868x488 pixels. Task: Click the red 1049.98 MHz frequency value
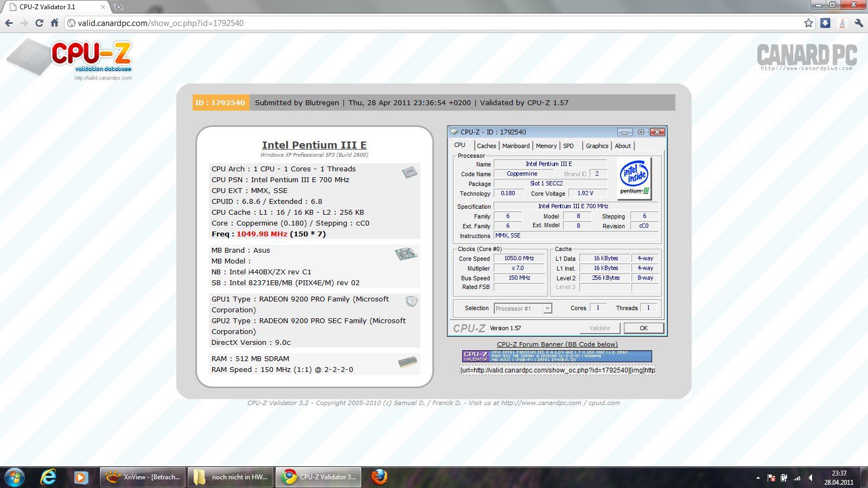pos(262,234)
